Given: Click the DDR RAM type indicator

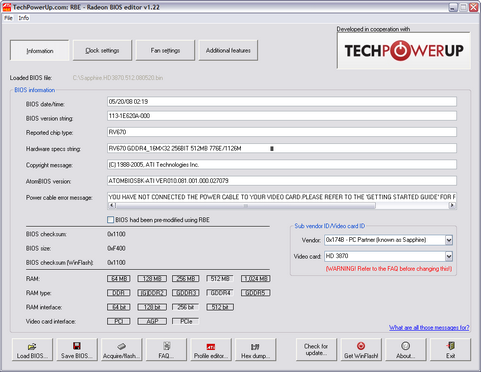Looking at the screenshot, I should pyautogui.click(x=119, y=293).
